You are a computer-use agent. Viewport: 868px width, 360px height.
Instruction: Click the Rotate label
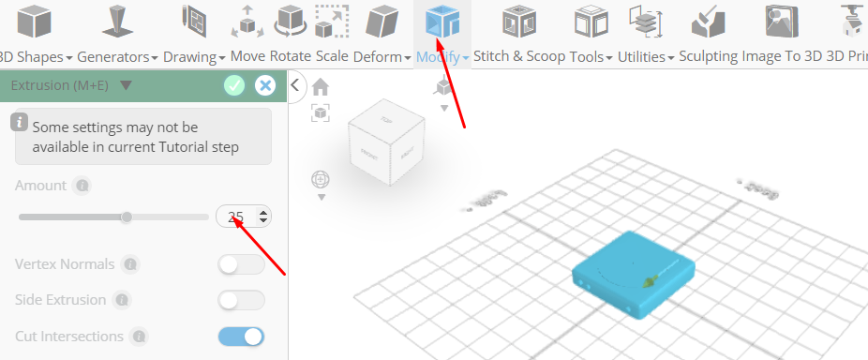pyautogui.click(x=291, y=56)
